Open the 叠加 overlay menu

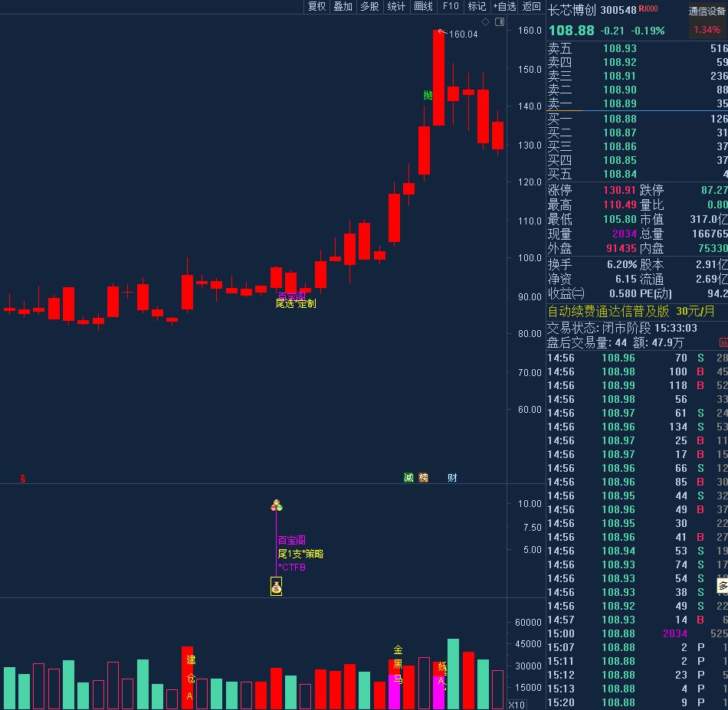(343, 7)
